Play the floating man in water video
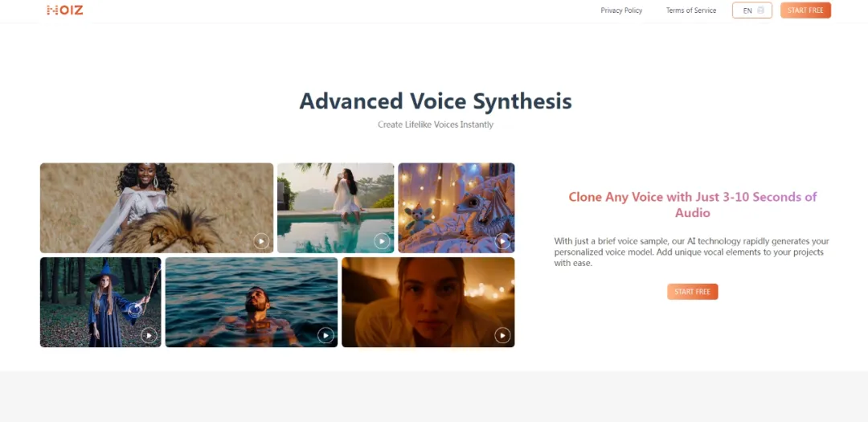Viewport: 868px width, 422px height. pyautogui.click(x=325, y=335)
